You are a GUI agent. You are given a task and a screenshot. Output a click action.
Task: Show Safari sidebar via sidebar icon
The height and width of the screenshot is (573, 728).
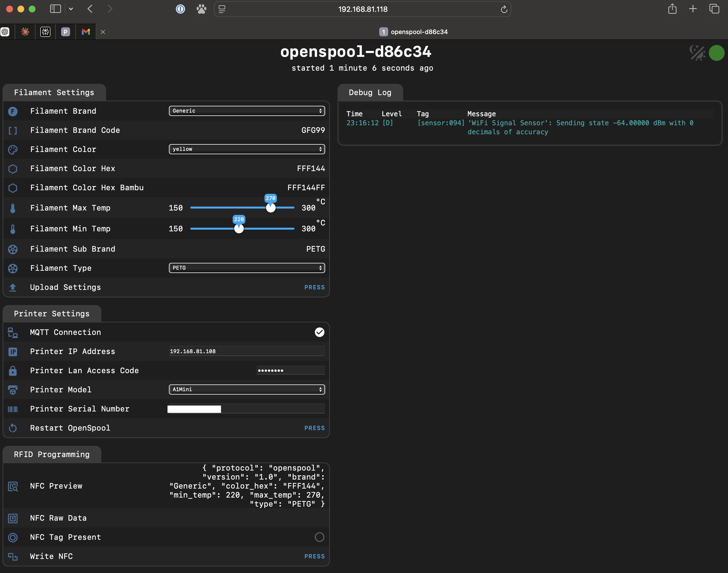click(55, 9)
